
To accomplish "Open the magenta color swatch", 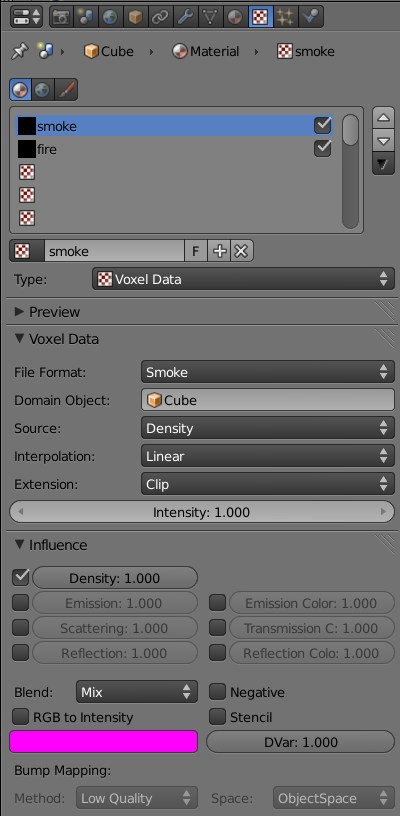I will 104,742.
